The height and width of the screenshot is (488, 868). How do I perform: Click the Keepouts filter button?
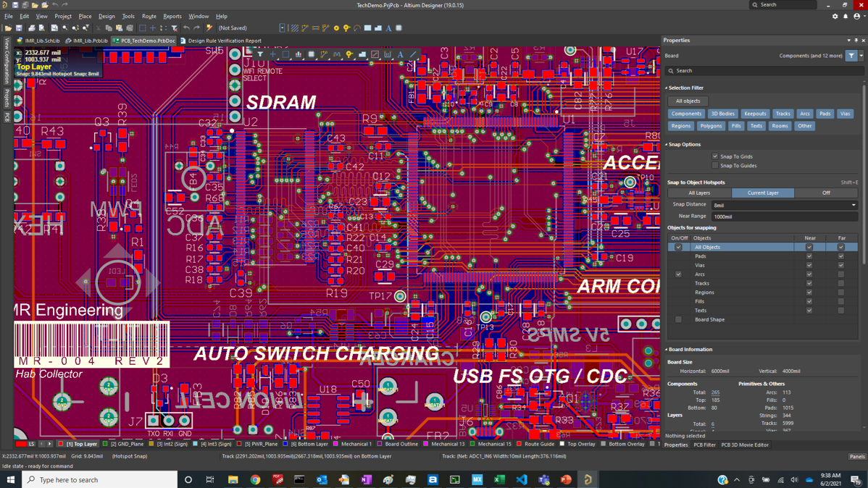pos(755,114)
